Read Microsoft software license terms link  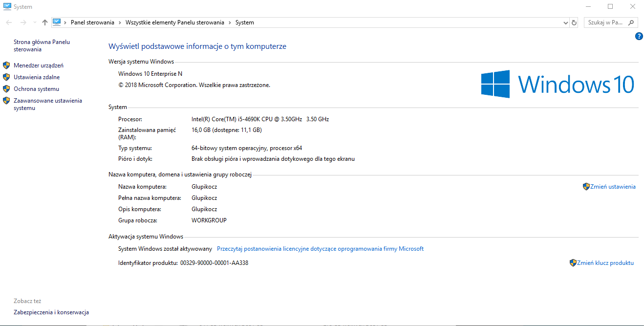(x=320, y=249)
